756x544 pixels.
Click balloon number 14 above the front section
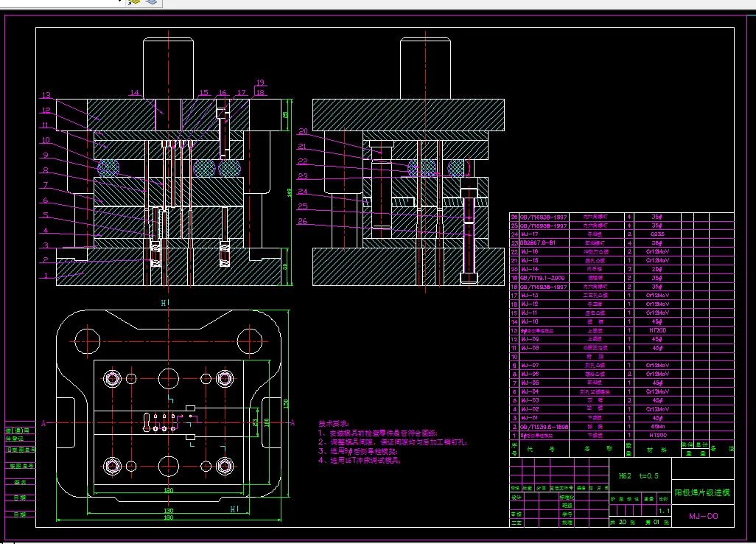click(135, 93)
